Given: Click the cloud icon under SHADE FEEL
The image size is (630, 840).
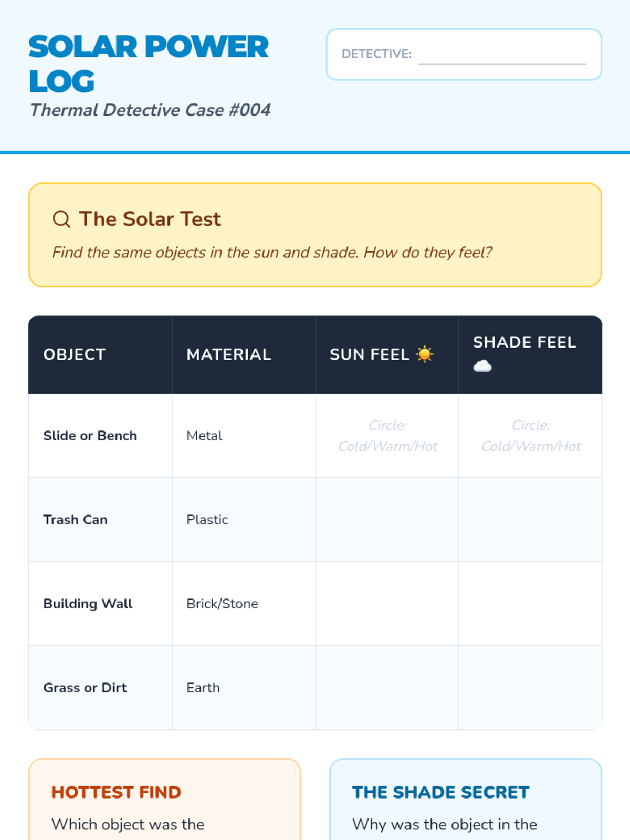Looking at the screenshot, I should [482, 366].
